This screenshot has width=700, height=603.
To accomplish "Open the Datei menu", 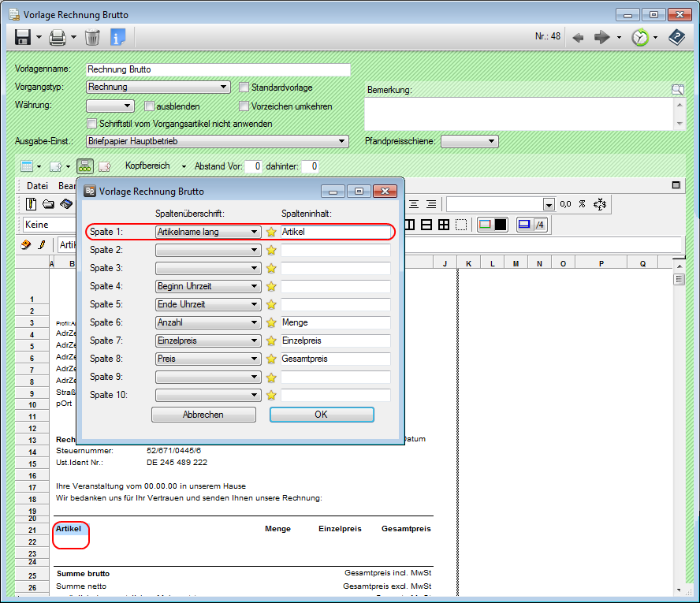I will pos(37,186).
